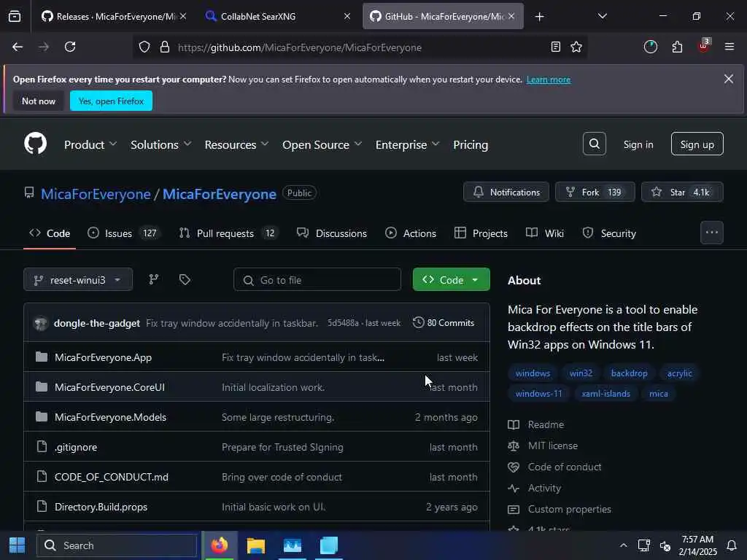The width and height of the screenshot is (747, 560).
Task: Click the site padlock icon
Action: pos(164,47)
